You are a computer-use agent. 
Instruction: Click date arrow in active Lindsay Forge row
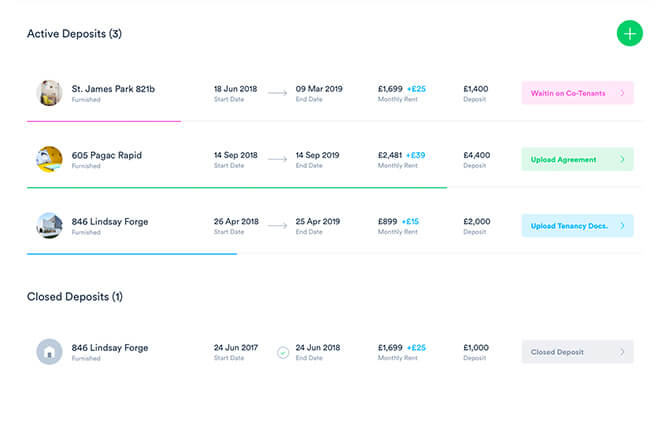coord(278,225)
